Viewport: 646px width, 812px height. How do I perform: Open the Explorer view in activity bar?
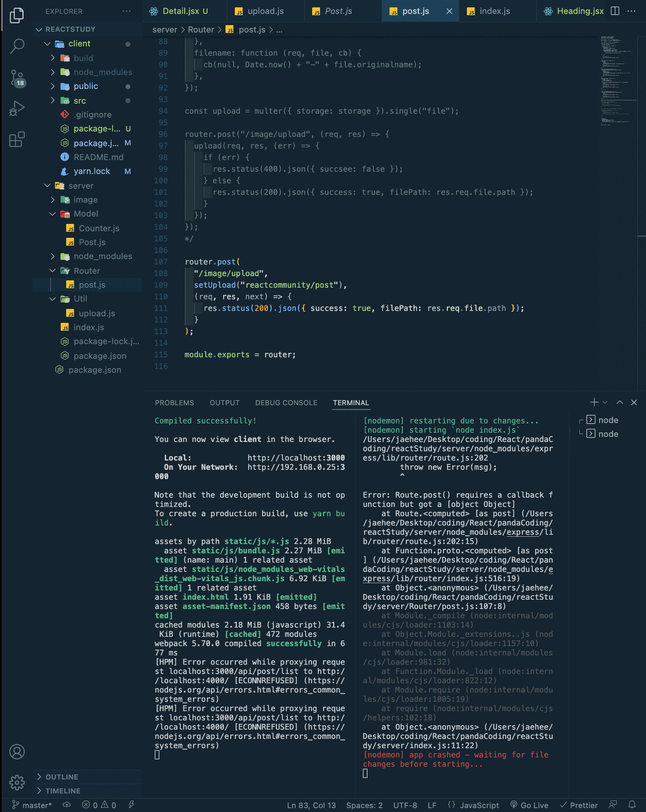click(x=17, y=15)
